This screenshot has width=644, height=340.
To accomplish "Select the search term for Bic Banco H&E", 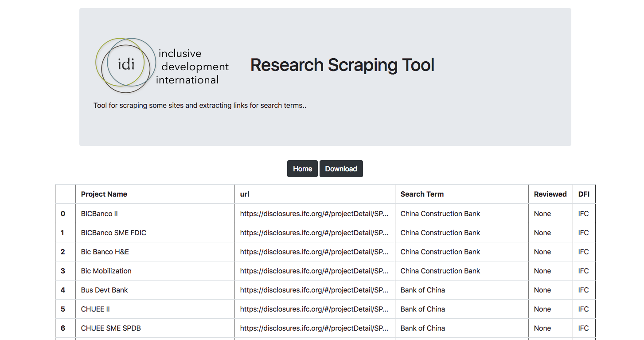I will click(440, 252).
